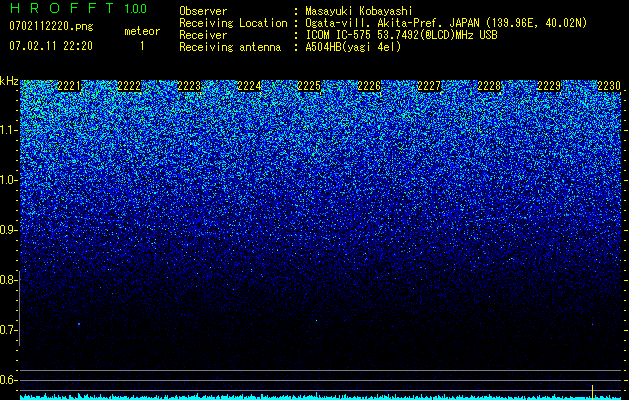Click the Receiver field label
This screenshot has width=629, height=400.
[x=203, y=35]
